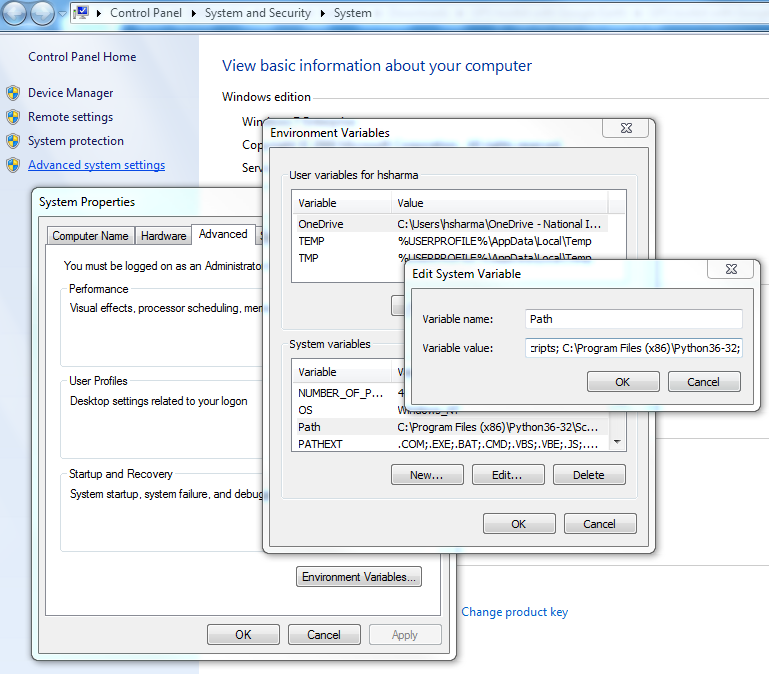
Task: Click Edit... under System variables
Action: click(508, 475)
